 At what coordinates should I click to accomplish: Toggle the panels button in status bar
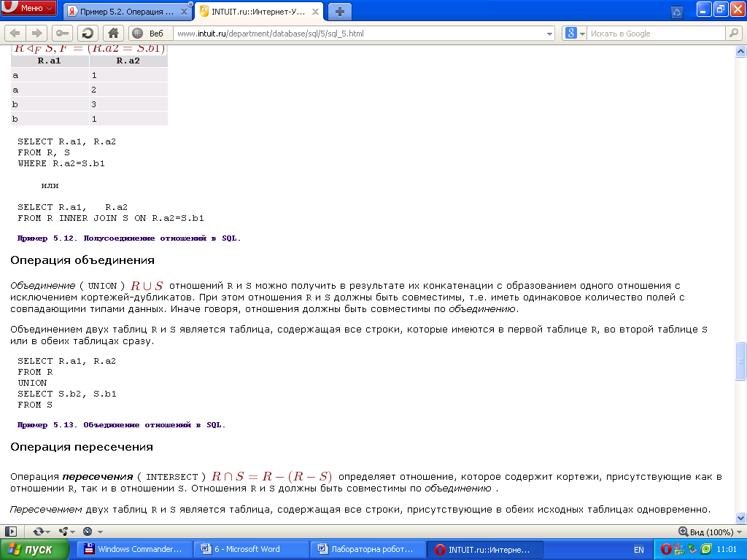12,532
